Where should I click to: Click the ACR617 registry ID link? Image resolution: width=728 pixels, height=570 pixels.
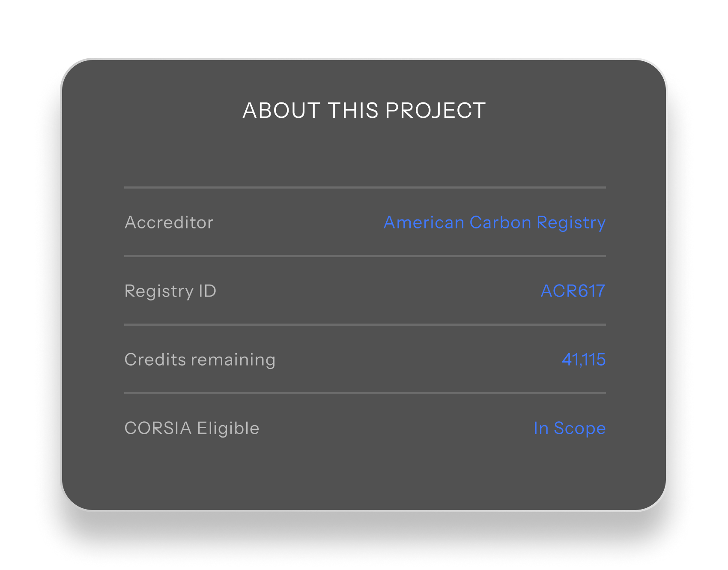573,291
